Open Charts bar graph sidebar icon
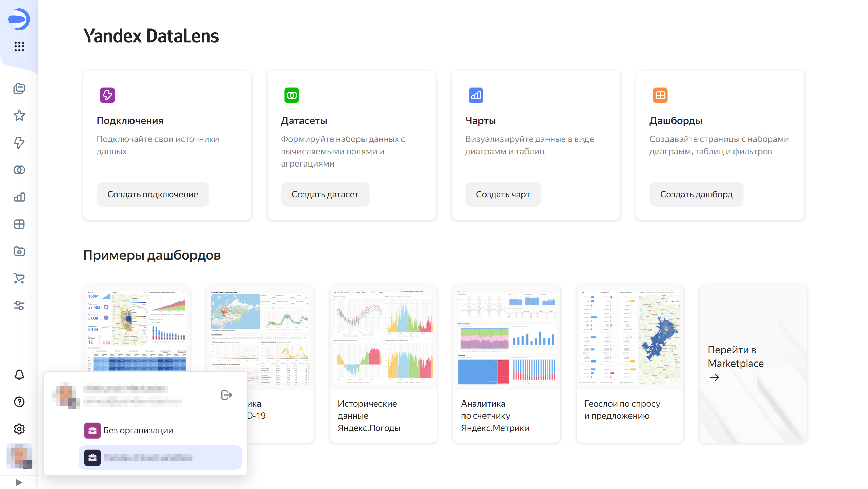 coord(19,197)
